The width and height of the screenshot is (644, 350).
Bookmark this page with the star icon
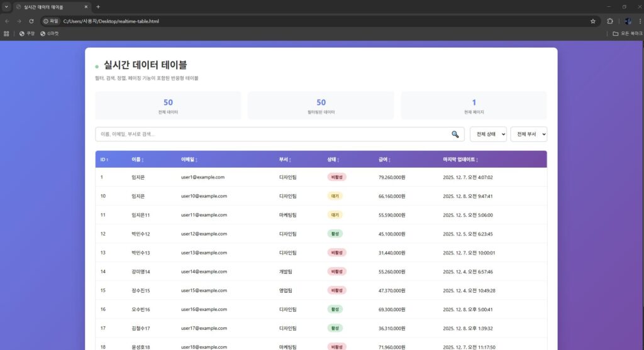[592, 21]
